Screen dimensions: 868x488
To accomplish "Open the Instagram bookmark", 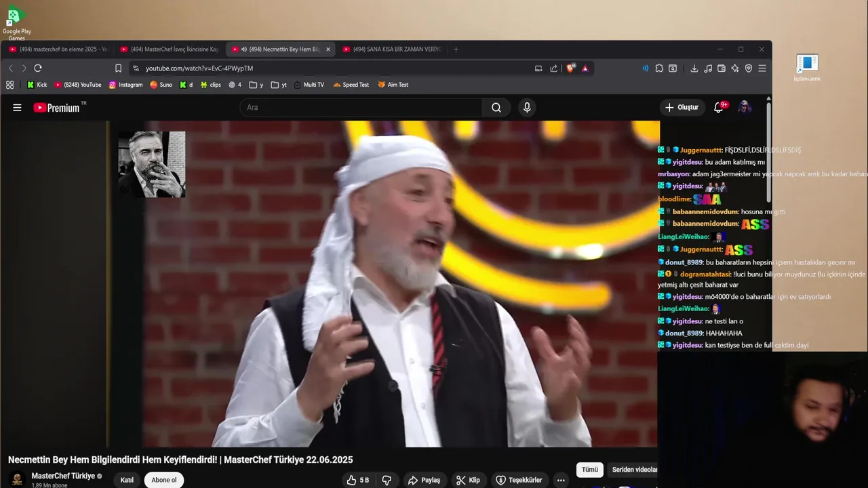I will 125,85.
